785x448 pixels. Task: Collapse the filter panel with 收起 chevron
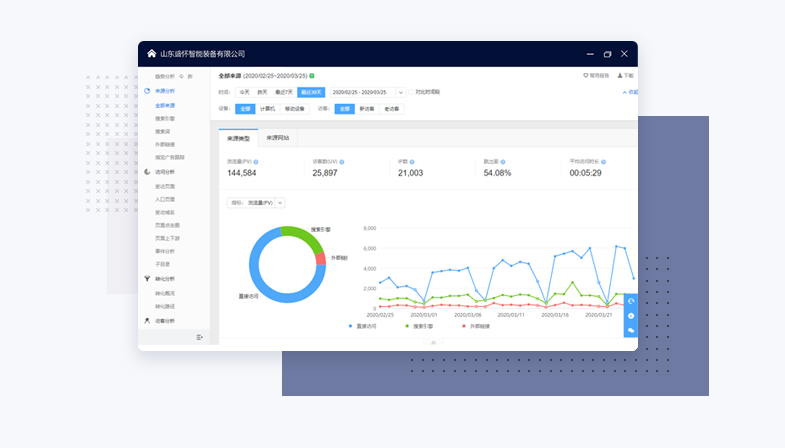pos(628,92)
